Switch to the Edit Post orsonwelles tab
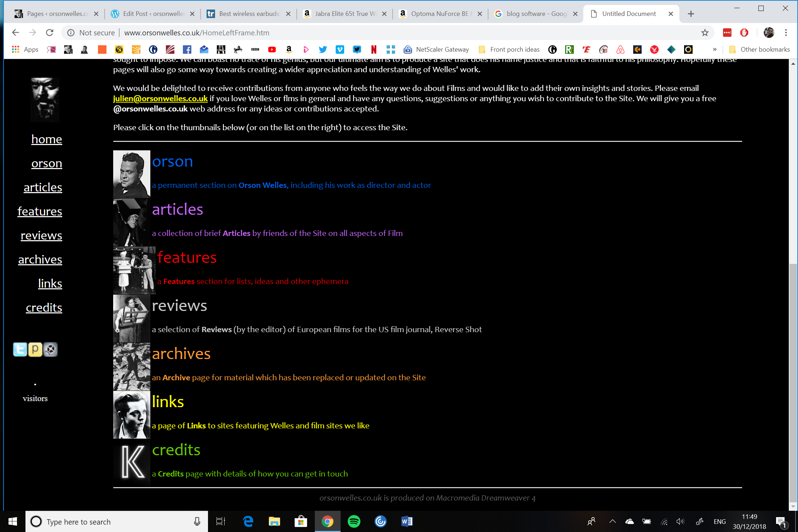 coord(153,14)
